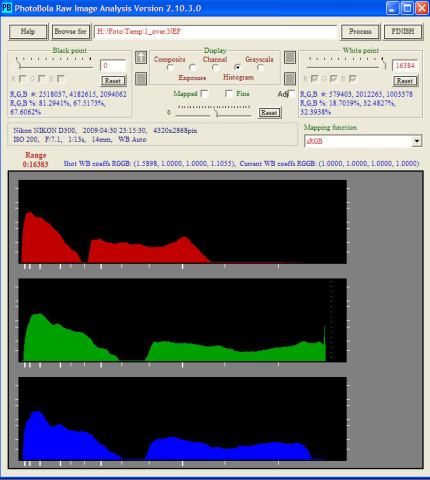Select the Exposure display radio button

[192, 68]
